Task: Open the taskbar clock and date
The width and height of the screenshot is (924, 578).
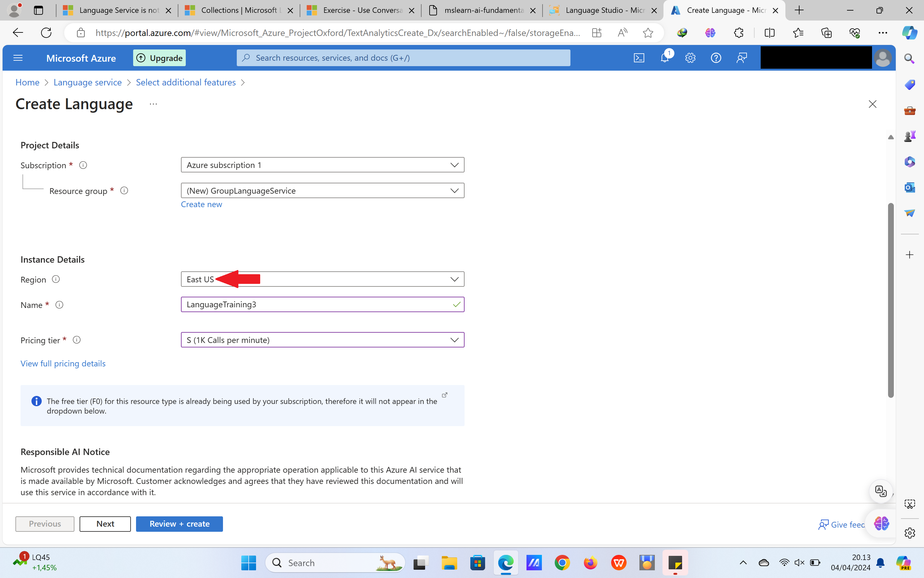Action: point(850,562)
